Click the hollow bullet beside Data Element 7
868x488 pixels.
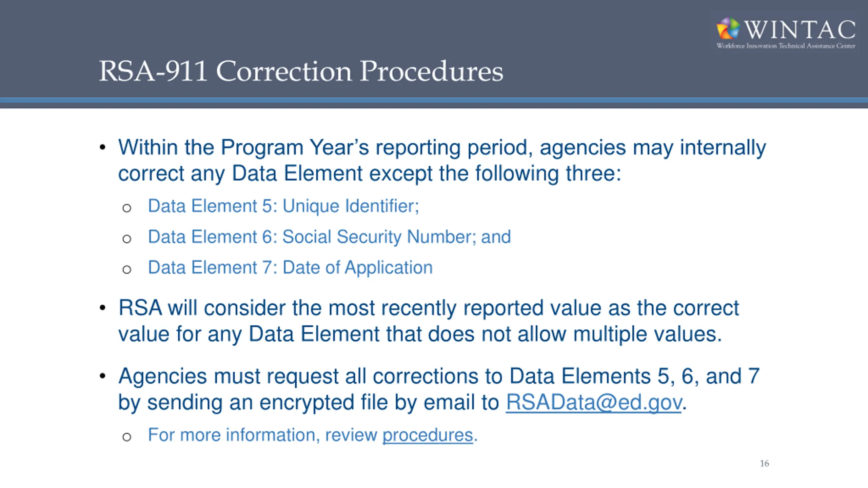pyautogui.click(x=127, y=270)
